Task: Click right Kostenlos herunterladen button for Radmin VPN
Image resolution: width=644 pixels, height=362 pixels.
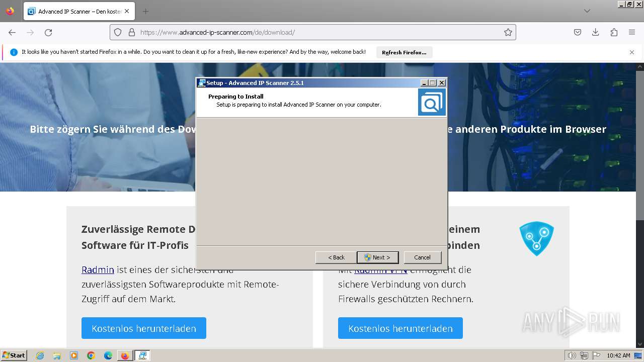Action: (400, 328)
